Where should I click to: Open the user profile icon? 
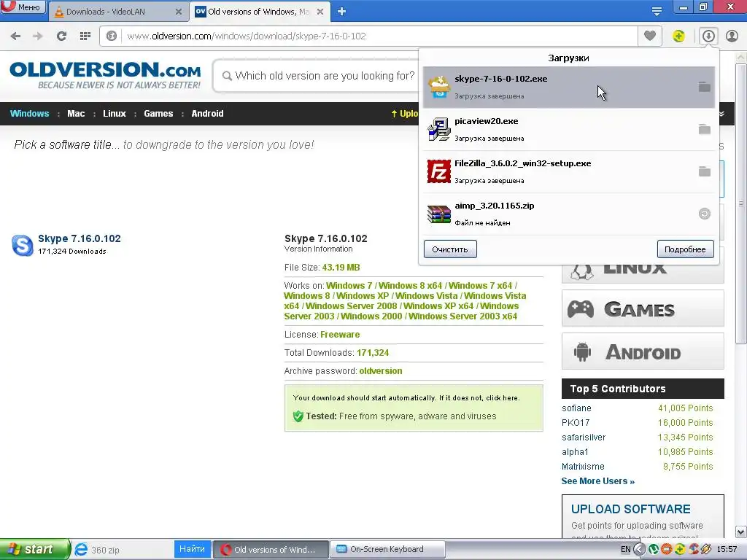[x=732, y=36]
